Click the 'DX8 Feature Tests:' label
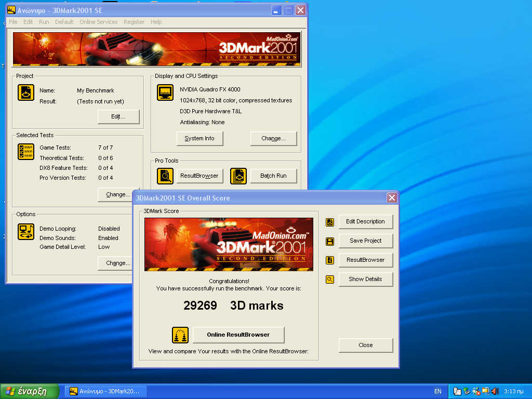This screenshot has width=532, height=399. 63,168
